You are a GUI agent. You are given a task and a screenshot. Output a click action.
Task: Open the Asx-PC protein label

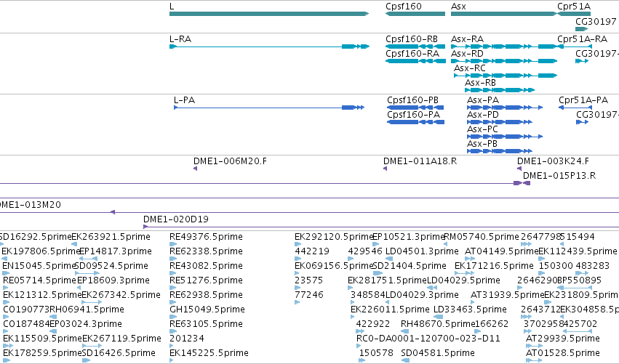click(x=482, y=129)
